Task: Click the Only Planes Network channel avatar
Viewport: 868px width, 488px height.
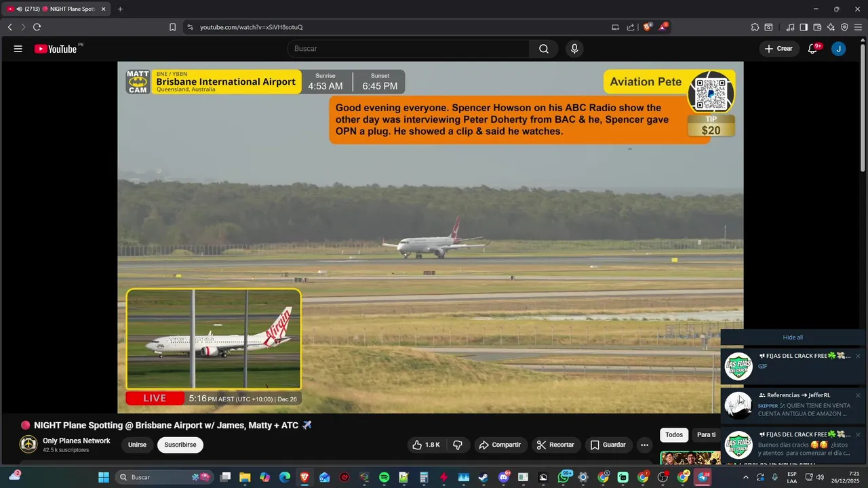Action: click(x=28, y=445)
